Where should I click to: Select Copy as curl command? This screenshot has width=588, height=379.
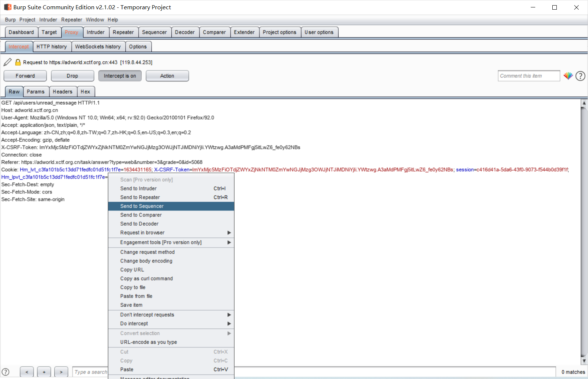(x=171, y=278)
